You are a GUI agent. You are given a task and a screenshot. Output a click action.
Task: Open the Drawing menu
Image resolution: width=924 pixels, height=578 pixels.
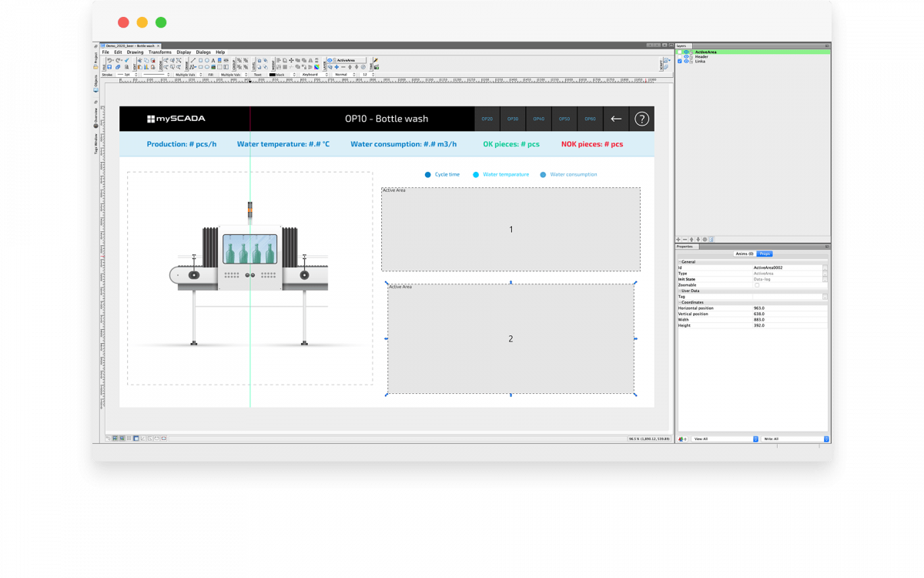point(135,52)
